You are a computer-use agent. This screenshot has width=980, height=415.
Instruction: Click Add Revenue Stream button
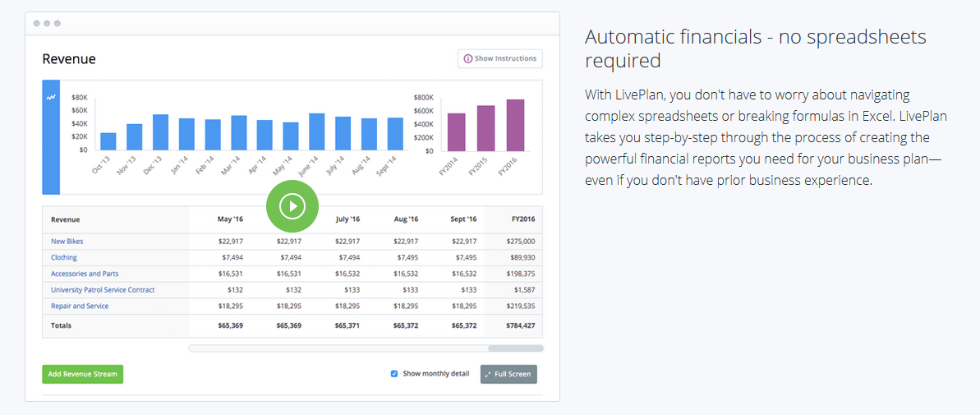[82, 374]
